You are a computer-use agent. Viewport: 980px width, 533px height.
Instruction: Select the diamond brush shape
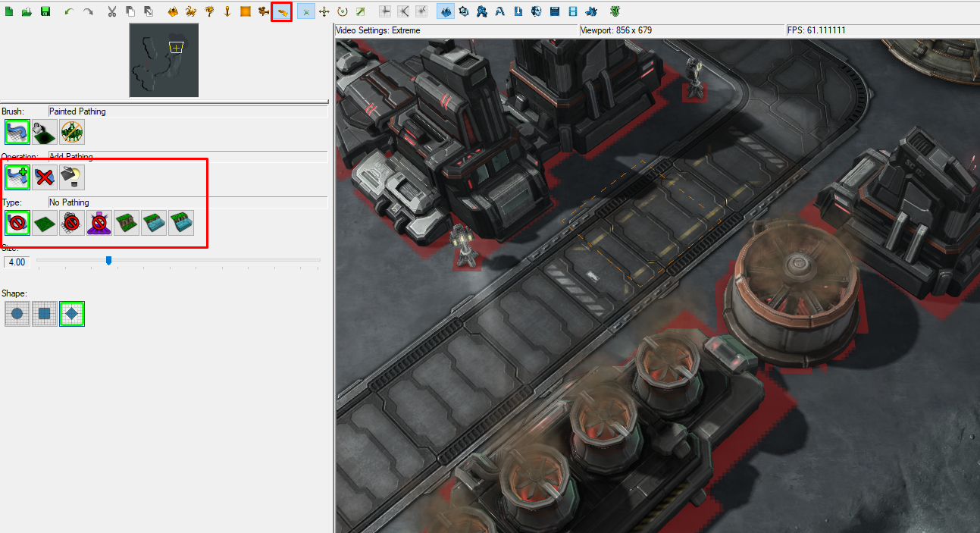coord(72,314)
